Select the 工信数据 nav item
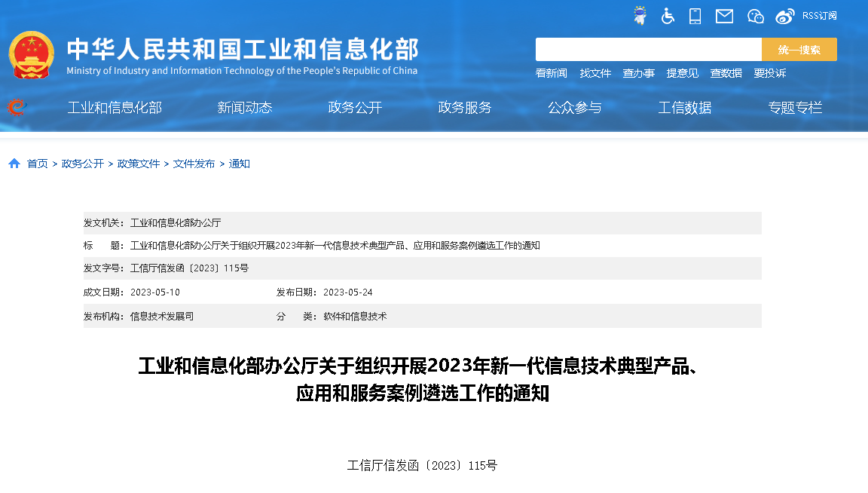 click(x=685, y=108)
